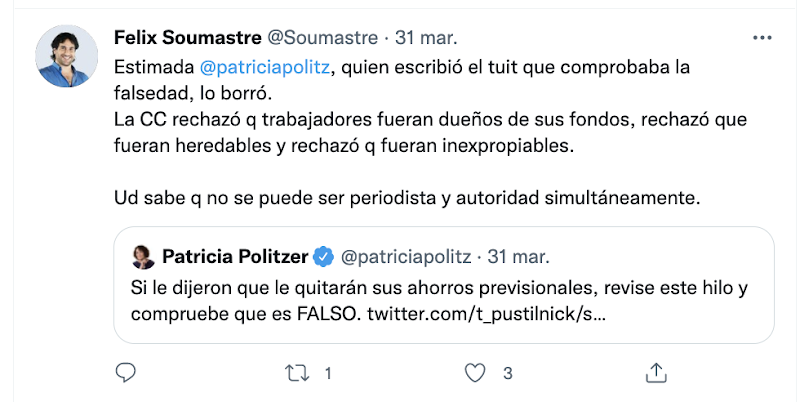Click the reply speech bubble icon

click(x=125, y=373)
